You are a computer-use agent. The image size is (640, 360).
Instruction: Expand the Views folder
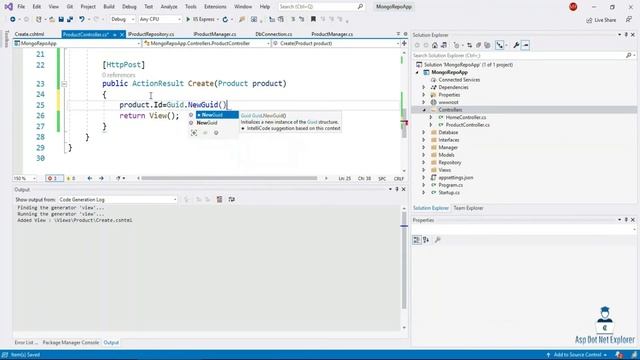[423, 170]
